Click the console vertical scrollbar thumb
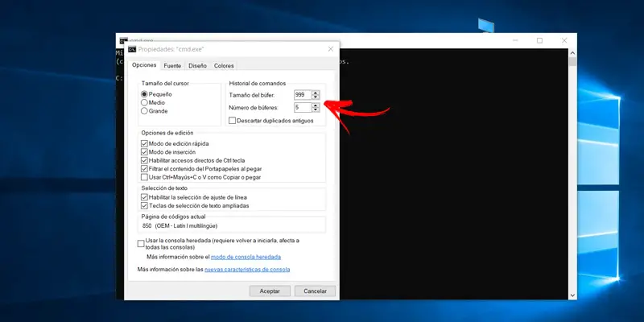The image size is (644, 322). coord(572,62)
